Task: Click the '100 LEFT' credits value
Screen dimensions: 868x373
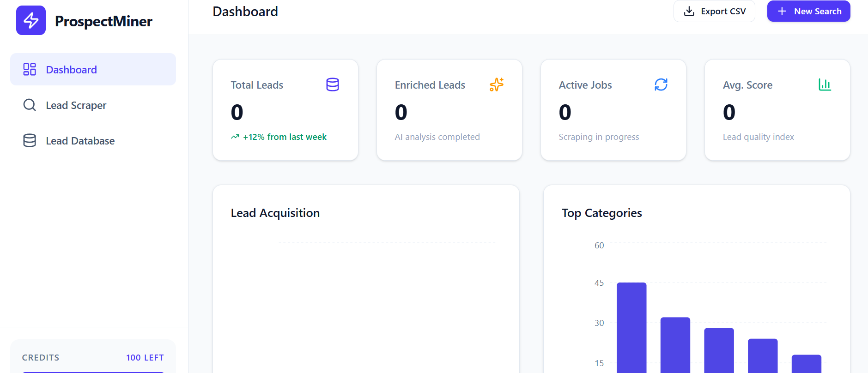Action: [x=145, y=357]
